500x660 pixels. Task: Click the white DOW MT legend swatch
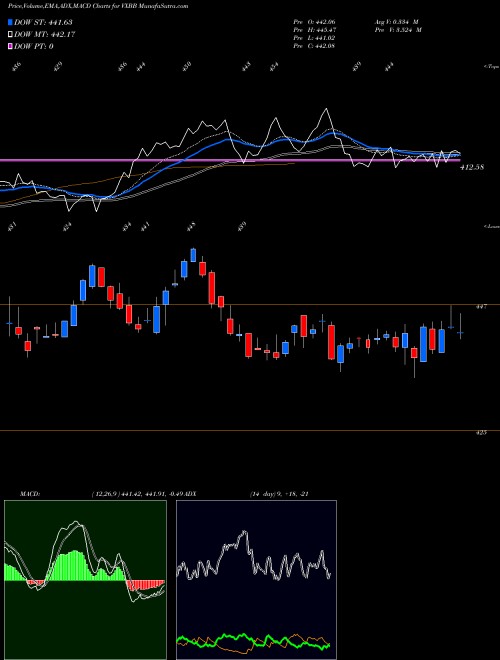tap(10, 35)
